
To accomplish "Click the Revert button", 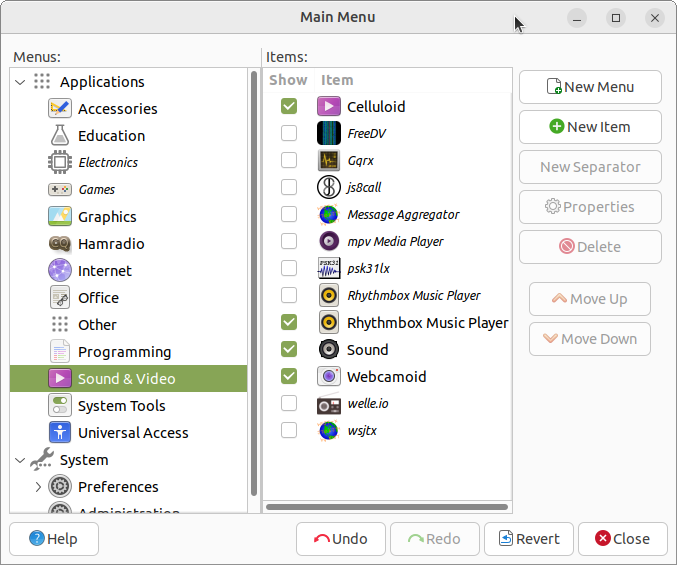I will pos(528,539).
